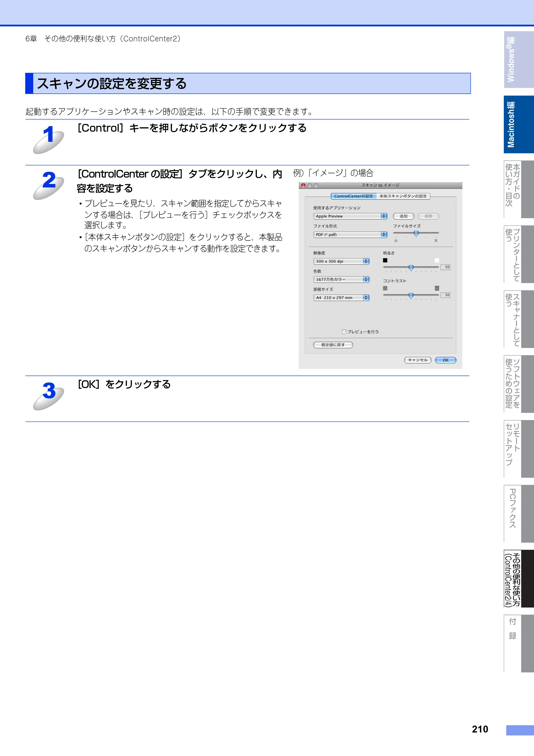Open the Apple Preview application dropdown
This screenshot has width=534, height=756.
pos(350,216)
